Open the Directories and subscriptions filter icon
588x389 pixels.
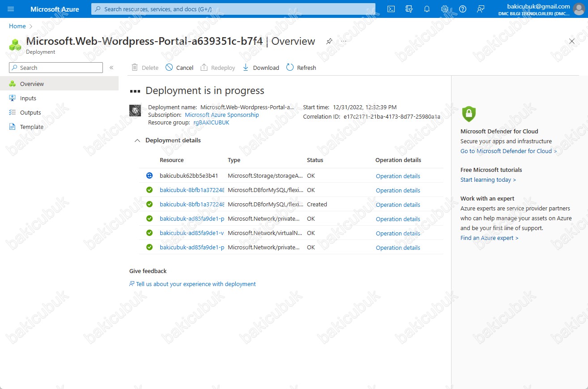click(409, 9)
